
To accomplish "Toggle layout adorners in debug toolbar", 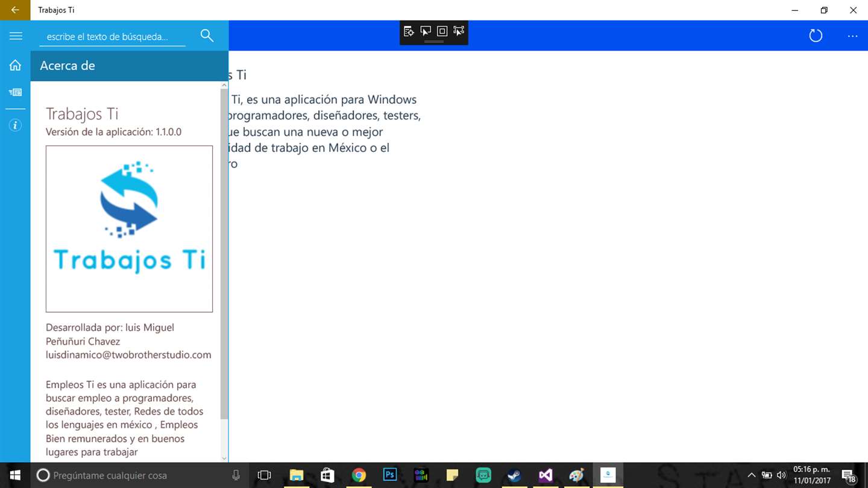I will click(442, 31).
